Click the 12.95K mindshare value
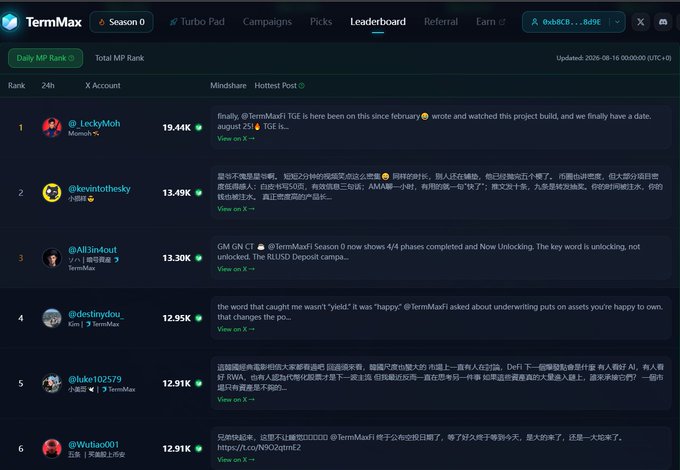The height and width of the screenshot is (470, 680). (x=177, y=318)
